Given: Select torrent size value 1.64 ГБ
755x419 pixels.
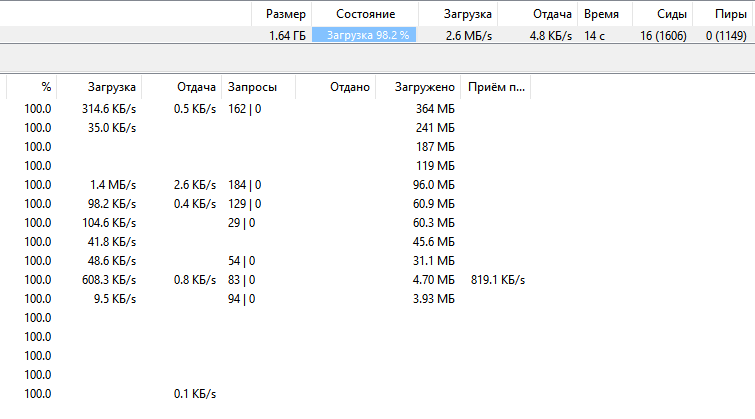Looking at the screenshot, I should pos(287,36).
